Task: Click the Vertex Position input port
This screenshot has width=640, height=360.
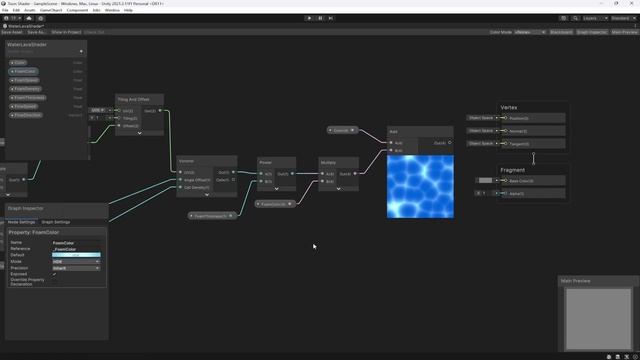Action: [505, 118]
